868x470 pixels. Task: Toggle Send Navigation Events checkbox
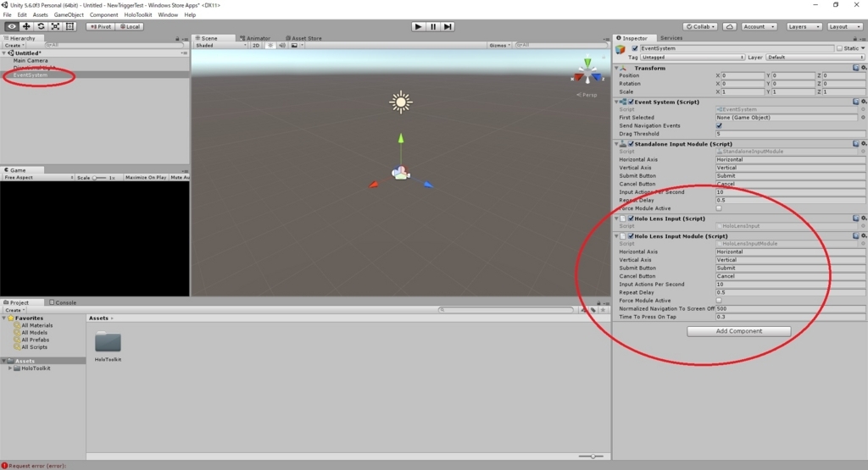coord(719,126)
